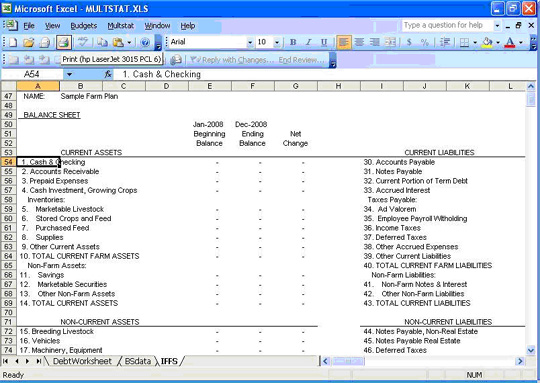Print with the highlighted printer icon
The width and height of the screenshot is (540, 383).
64,42
